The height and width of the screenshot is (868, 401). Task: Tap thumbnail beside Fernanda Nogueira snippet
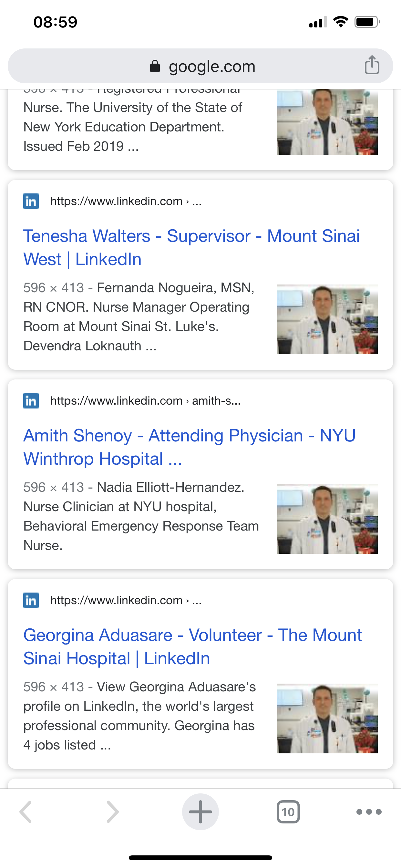coord(327,319)
